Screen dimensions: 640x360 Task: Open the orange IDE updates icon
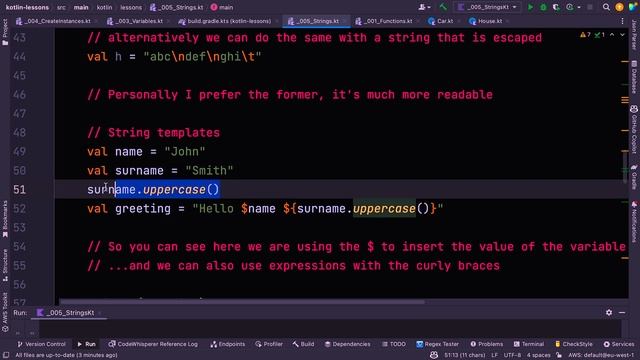619,7
